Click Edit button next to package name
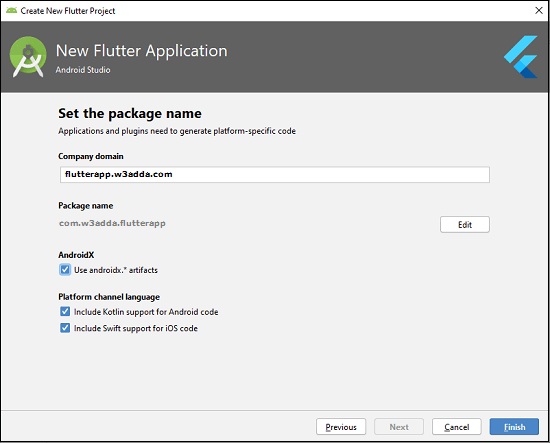This screenshot has width=550, height=443. point(465,224)
